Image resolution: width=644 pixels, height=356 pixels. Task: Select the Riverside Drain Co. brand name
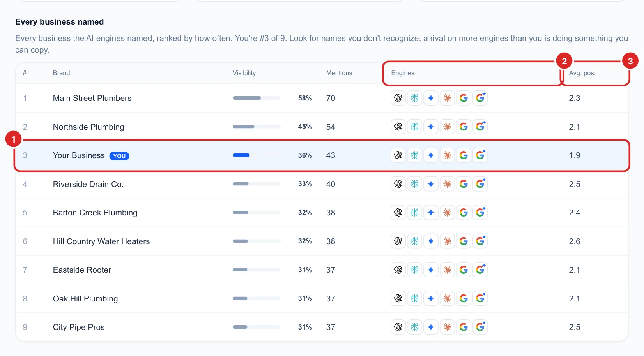click(88, 184)
